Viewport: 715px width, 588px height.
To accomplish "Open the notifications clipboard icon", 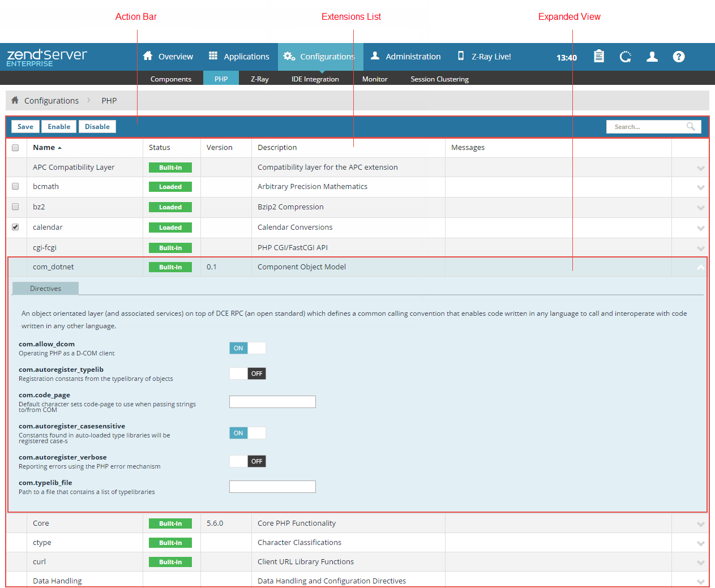I will coord(598,57).
